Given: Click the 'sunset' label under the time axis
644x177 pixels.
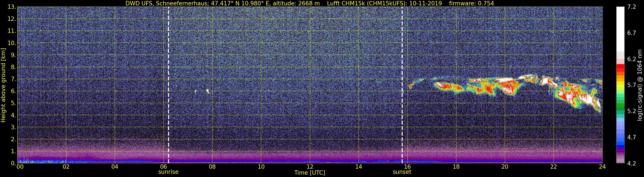Looking at the screenshot, I should click(x=402, y=172).
